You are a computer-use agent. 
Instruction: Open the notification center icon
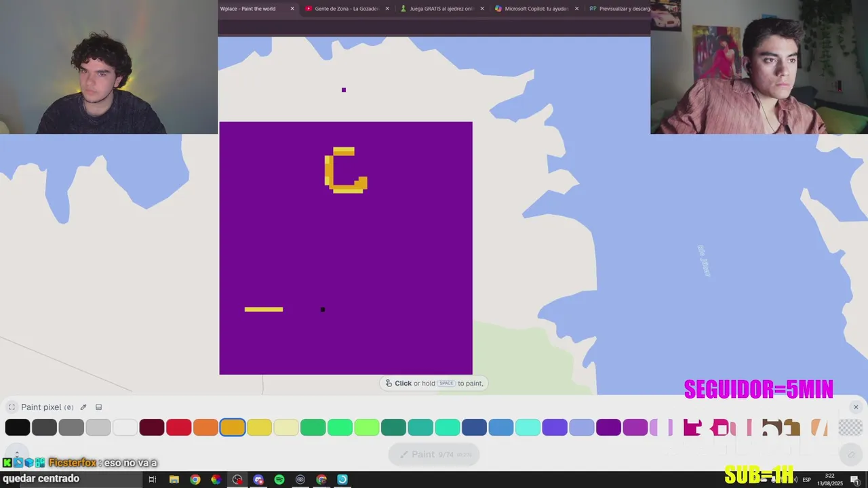pos(854,479)
